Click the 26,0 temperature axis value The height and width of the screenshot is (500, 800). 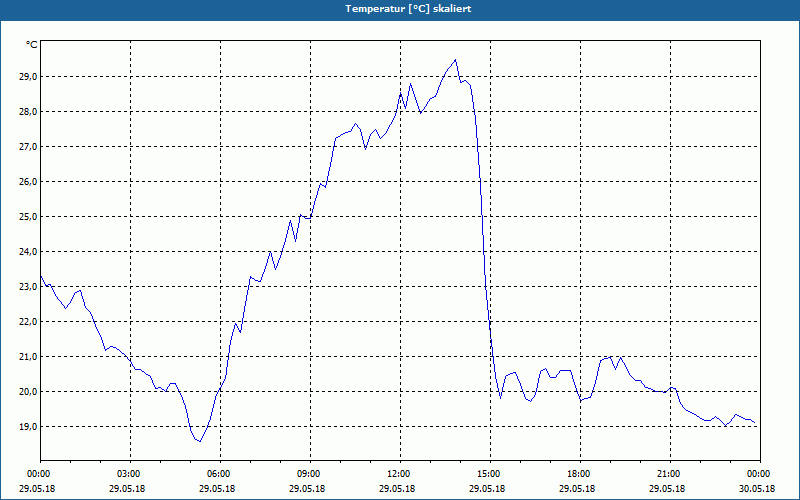tap(28, 182)
